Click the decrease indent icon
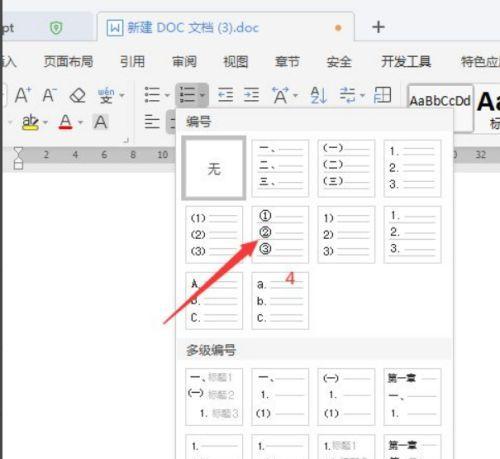 click(225, 95)
